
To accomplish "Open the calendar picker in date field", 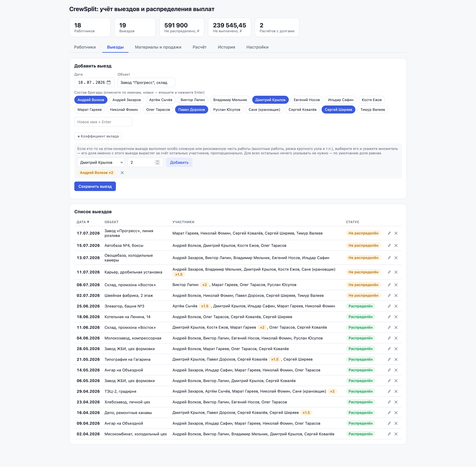I will point(109,82).
